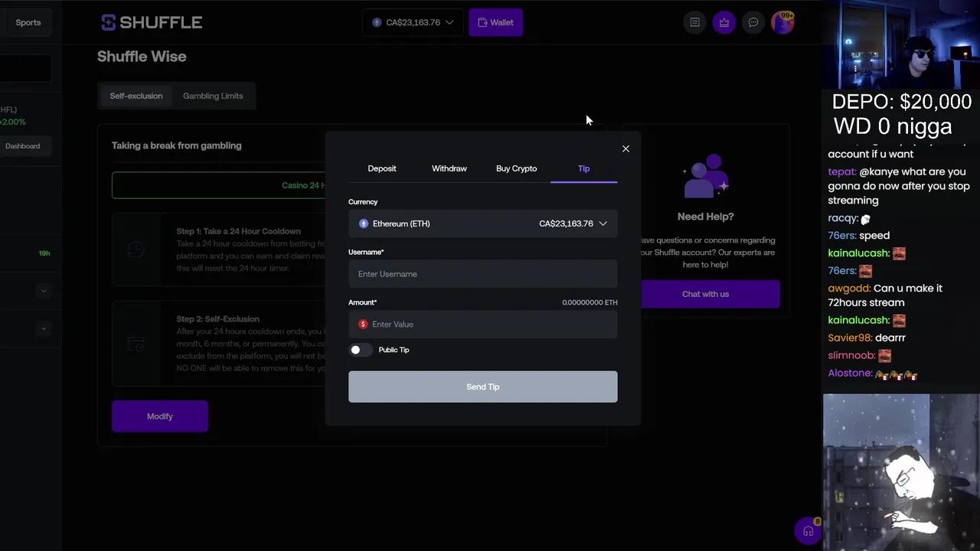The width and height of the screenshot is (980, 551).
Task: Click the Taking a break from gambling heading
Action: pos(176,145)
